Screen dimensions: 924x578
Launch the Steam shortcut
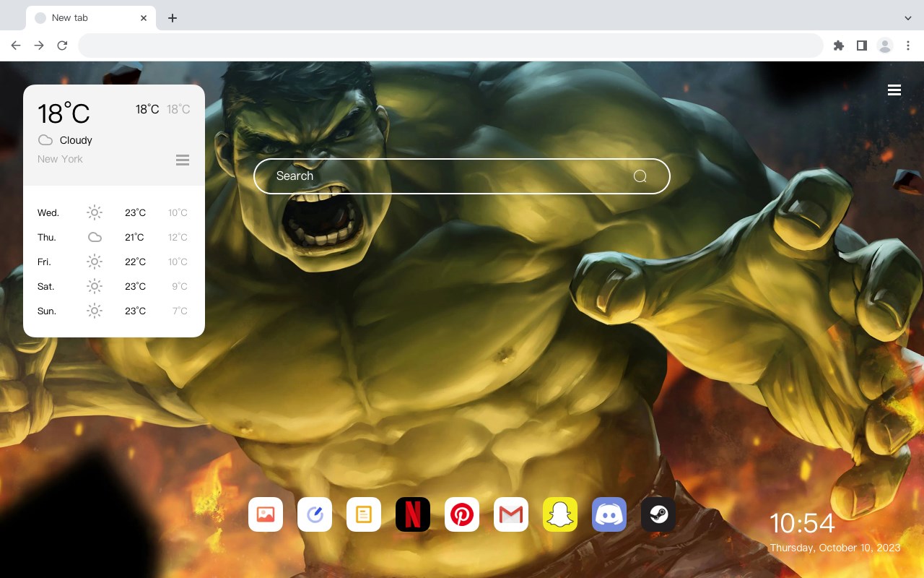(x=658, y=514)
